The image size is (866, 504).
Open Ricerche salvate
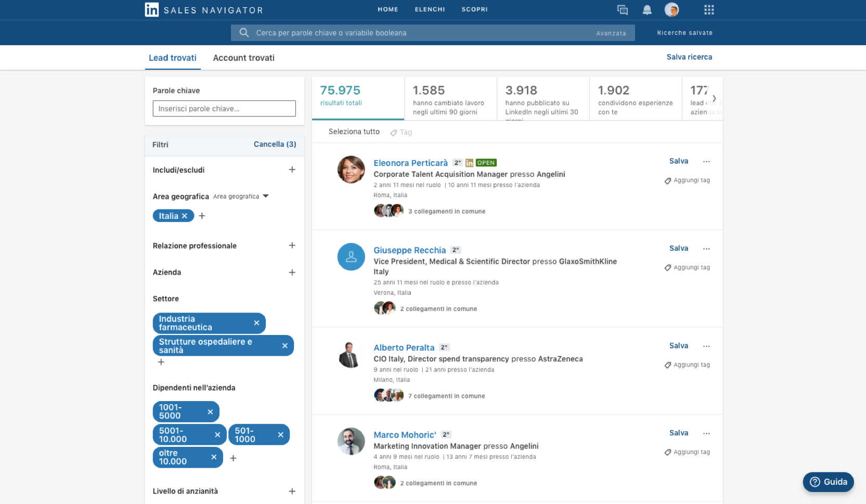[684, 33]
